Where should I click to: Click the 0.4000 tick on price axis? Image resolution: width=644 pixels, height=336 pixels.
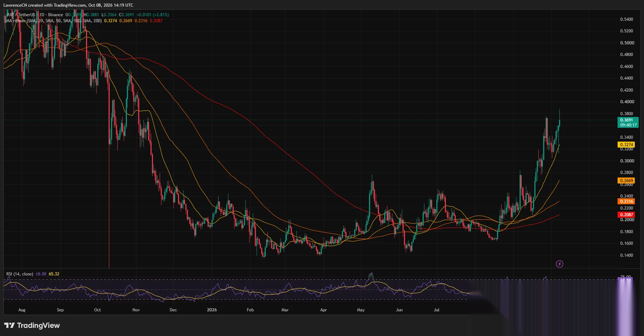coord(627,102)
